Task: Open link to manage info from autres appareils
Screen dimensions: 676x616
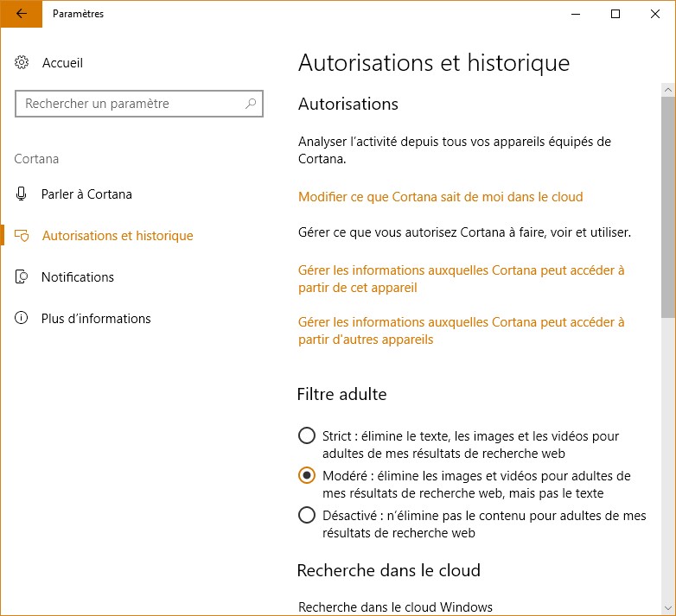Action: coord(461,331)
